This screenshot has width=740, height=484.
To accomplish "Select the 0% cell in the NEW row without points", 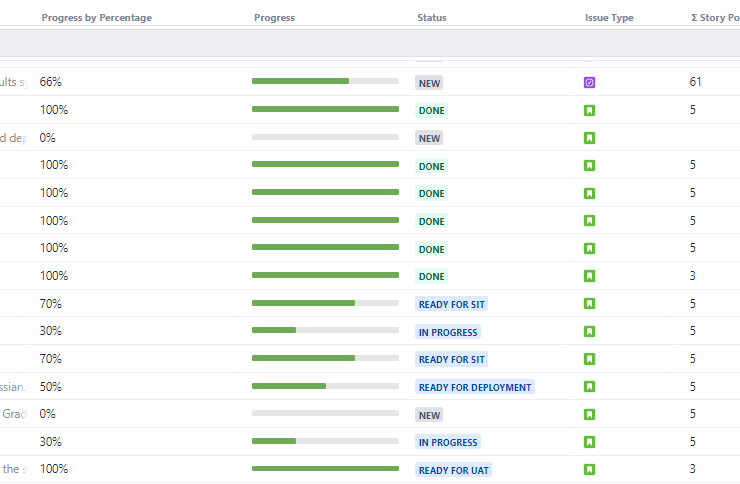I will 47,138.
